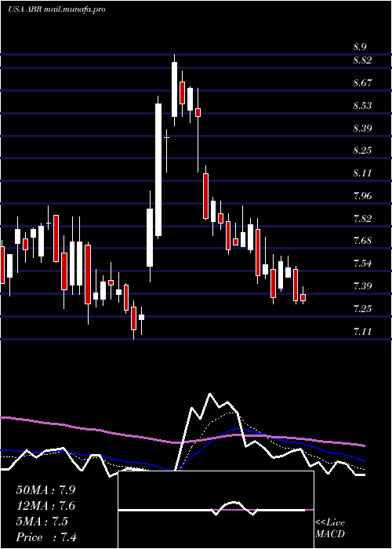The image size is (392, 549).
Task: Click the 8.25 price axis label
Action: coord(362,151)
